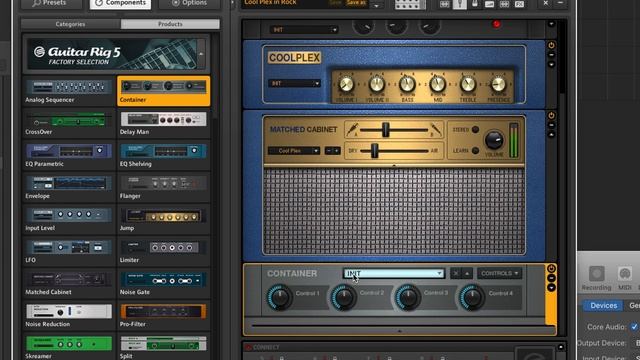This screenshot has width=640, height=360.
Task: Collapse the Guitar Rig 5 Factory Selection banner
Action: (x=201, y=54)
